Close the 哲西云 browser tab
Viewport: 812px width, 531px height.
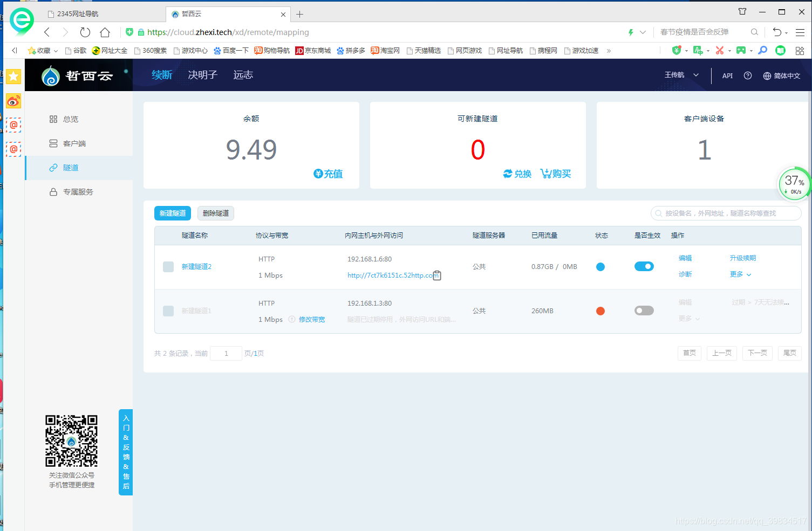pyautogui.click(x=283, y=15)
